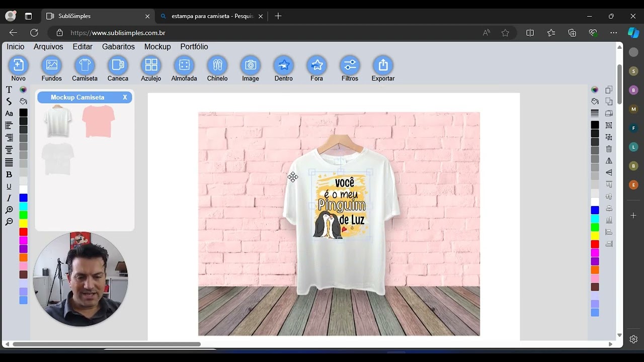Click the page vertical scrollbar
This screenshot has width=644, height=362.
pos(620,84)
